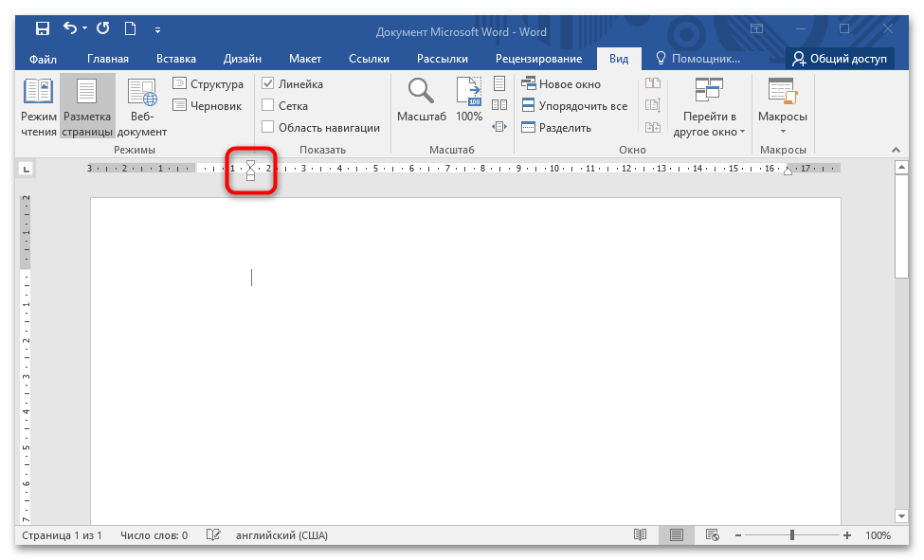Click the Помощник tell-me search field

tap(698, 59)
